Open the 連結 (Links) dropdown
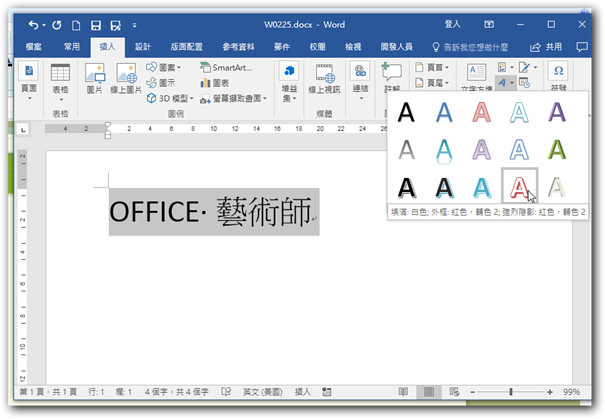This screenshot has width=605, height=419. (360, 81)
